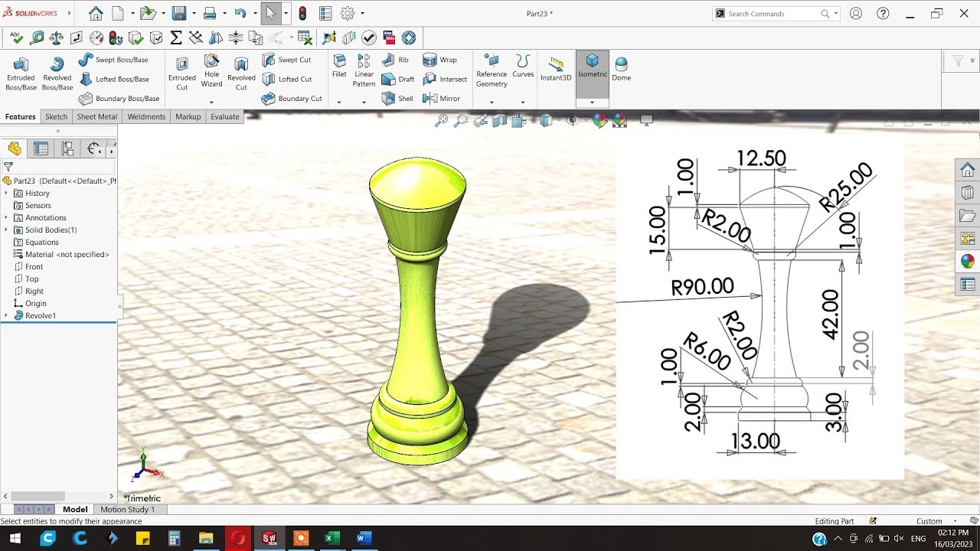Viewport: 980px width, 551px height.
Task: Select the Shell tool
Action: [397, 99]
